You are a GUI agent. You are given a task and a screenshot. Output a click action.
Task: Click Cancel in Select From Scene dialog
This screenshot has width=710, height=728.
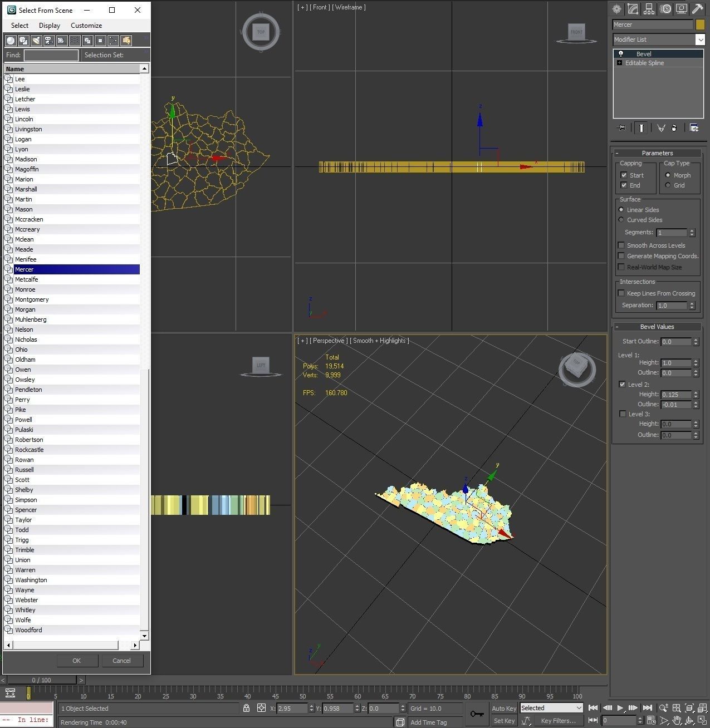pos(121,661)
